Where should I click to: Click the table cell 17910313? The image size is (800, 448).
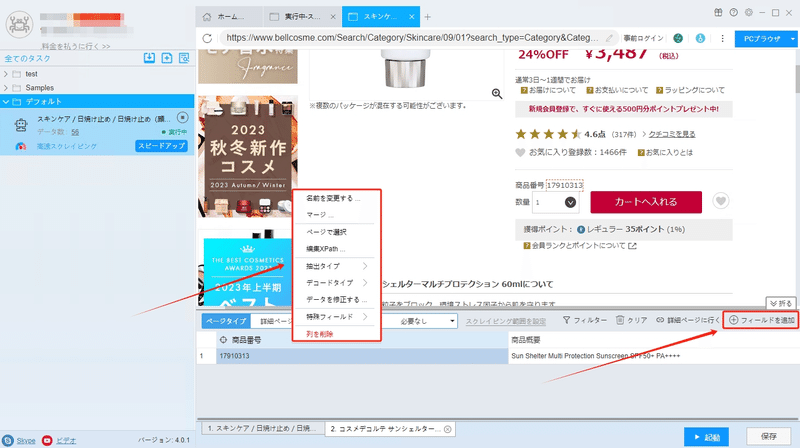coord(362,356)
